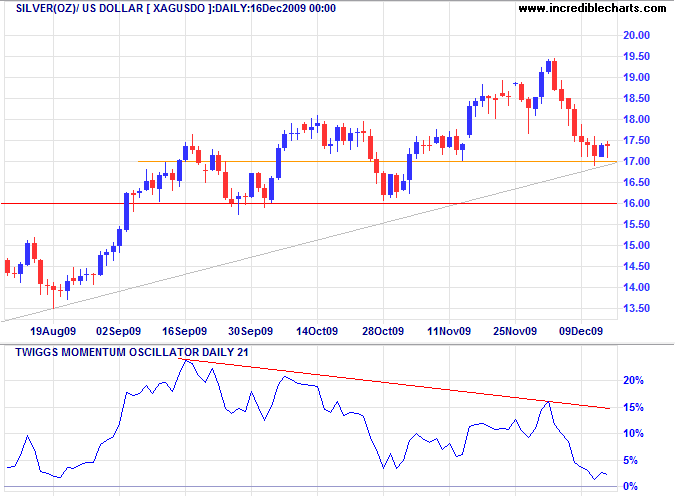
Task: Select the 17.00 price axis label
Action: pos(636,161)
